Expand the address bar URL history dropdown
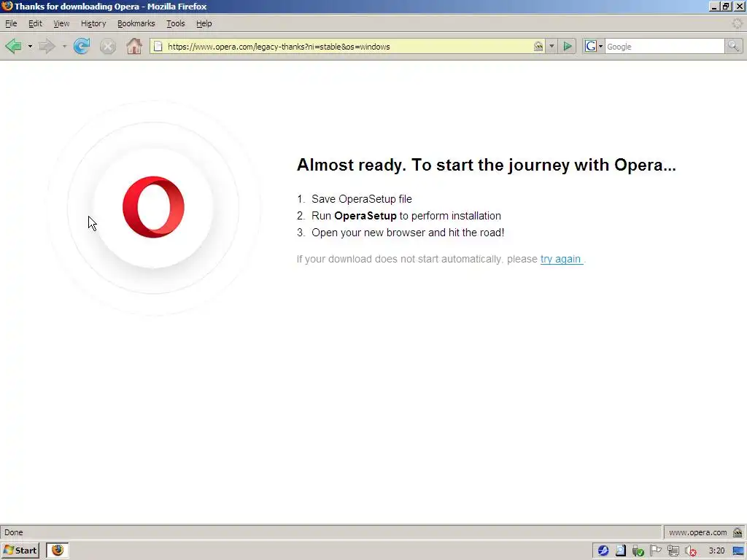The width and height of the screenshot is (747, 560). pyautogui.click(x=551, y=46)
